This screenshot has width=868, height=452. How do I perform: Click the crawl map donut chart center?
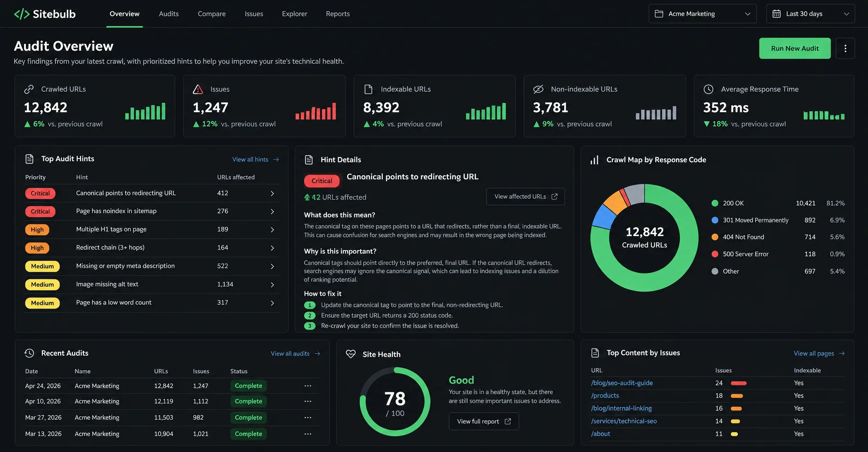click(645, 238)
